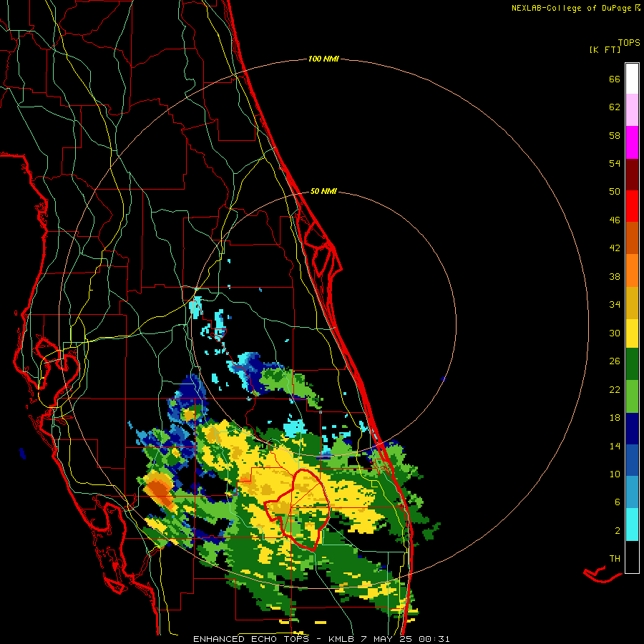The height and width of the screenshot is (644, 644).
Task: Click the TOPS legend title
Action: tap(629, 43)
